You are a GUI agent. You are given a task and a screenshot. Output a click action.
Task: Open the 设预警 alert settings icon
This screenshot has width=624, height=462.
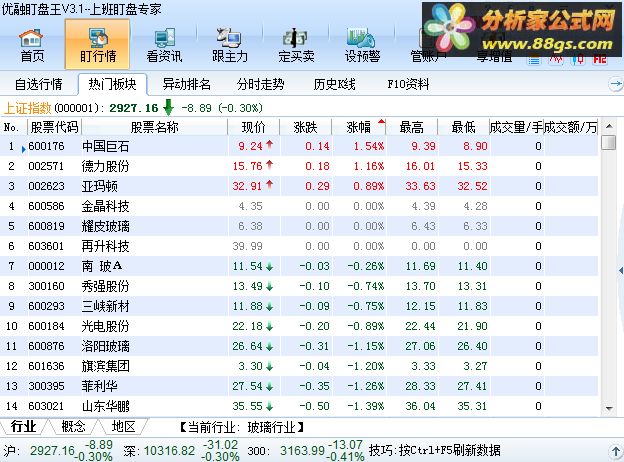point(362,45)
